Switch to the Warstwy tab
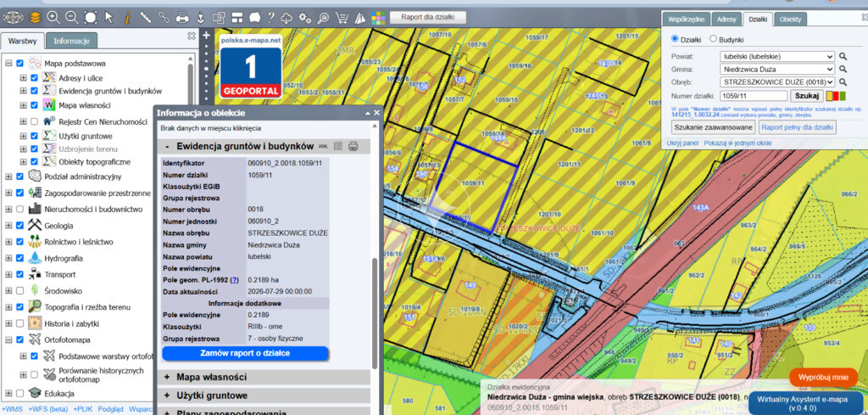868x415 pixels. pos(23,41)
